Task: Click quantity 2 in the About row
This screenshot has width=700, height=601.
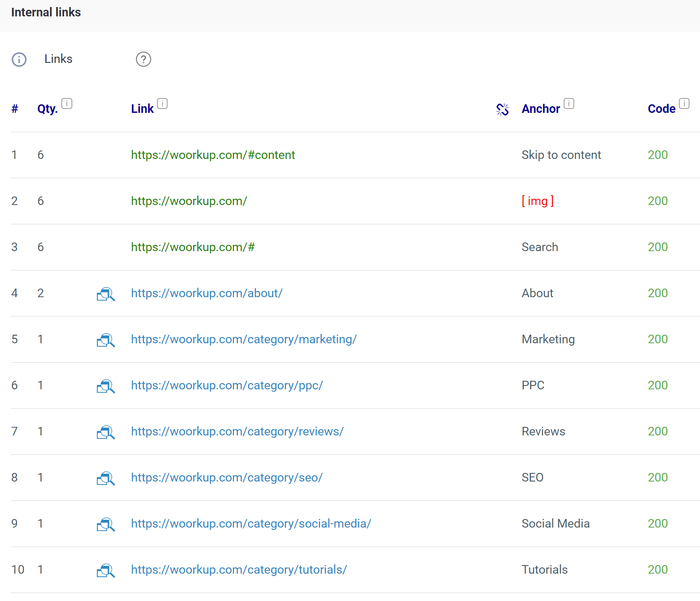Action: 41,293
